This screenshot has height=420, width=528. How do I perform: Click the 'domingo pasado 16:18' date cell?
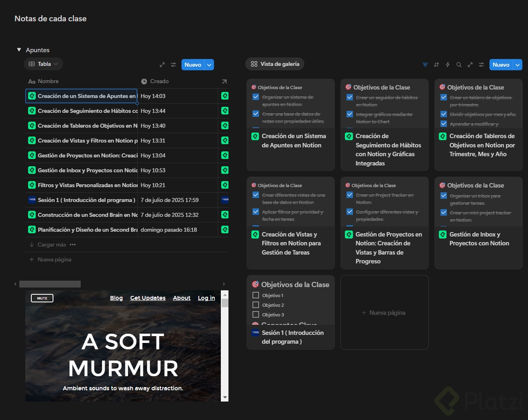point(177,230)
